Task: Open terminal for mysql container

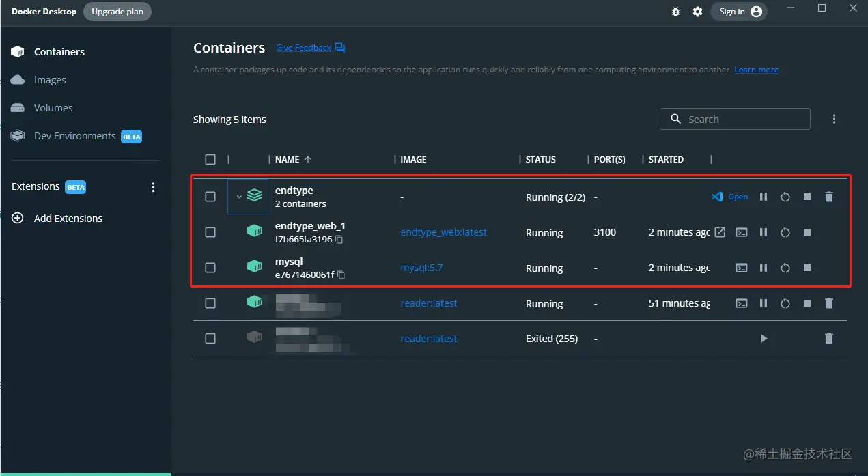Action: (742, 268)
